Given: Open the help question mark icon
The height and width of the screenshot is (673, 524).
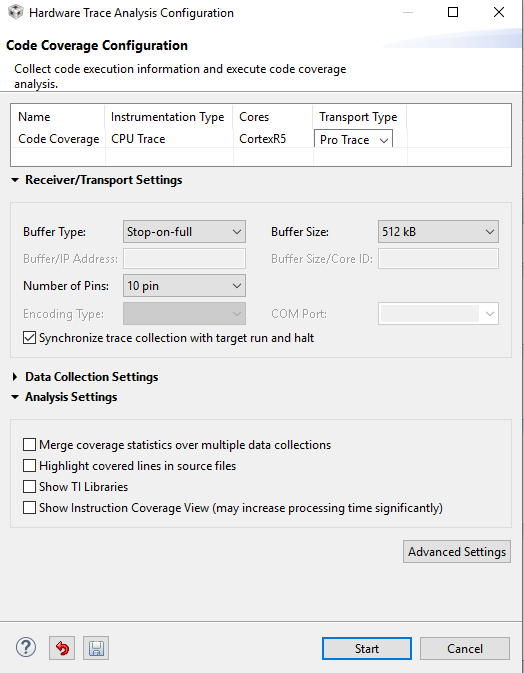Looking at the screenshot, I should 26,647.
